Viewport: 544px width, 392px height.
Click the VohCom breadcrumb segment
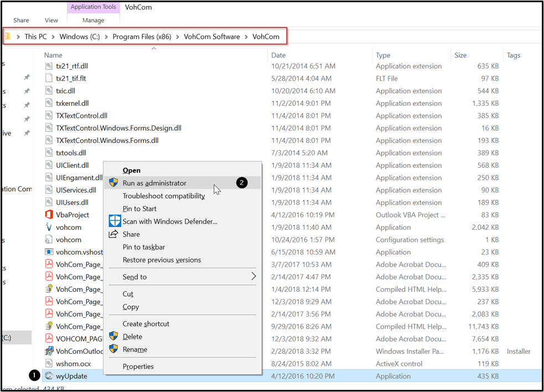[266, 37]
